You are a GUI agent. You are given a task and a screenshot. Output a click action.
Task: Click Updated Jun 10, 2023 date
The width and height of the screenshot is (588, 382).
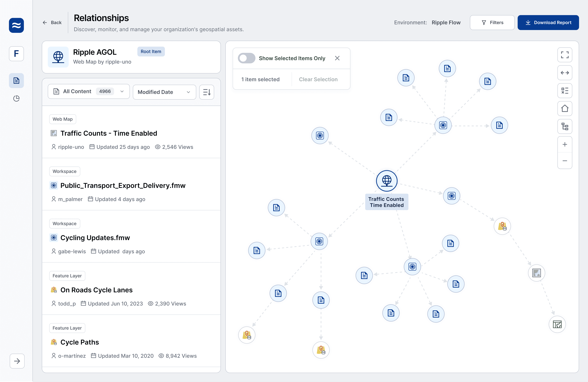coord(115,303)
